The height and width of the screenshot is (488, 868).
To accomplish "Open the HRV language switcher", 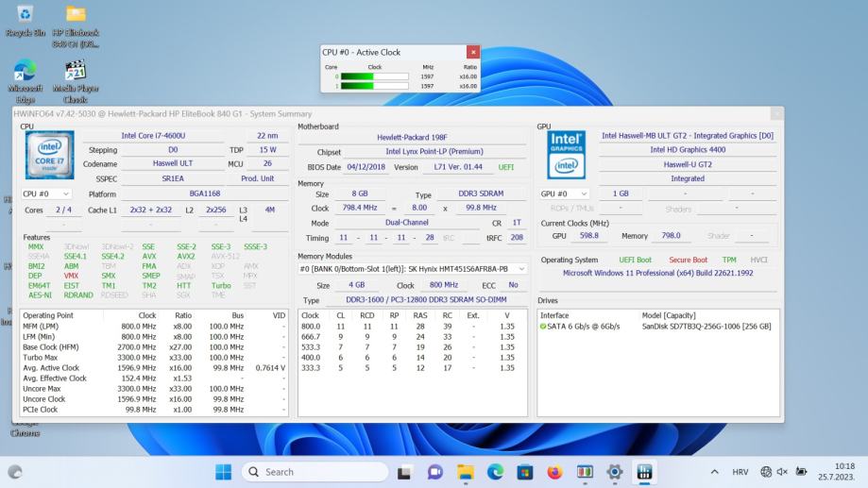I will point(742,472).
